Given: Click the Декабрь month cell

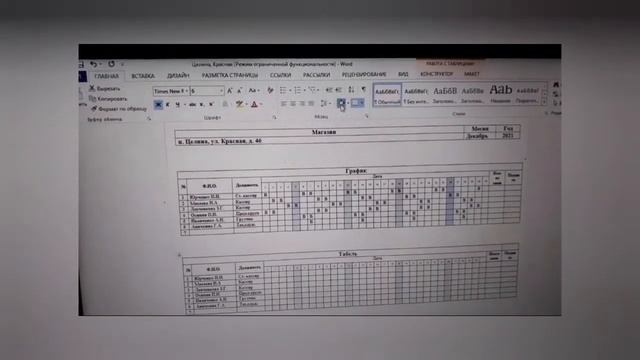Looking at the screenshot, I should click(x=477, y=136).
